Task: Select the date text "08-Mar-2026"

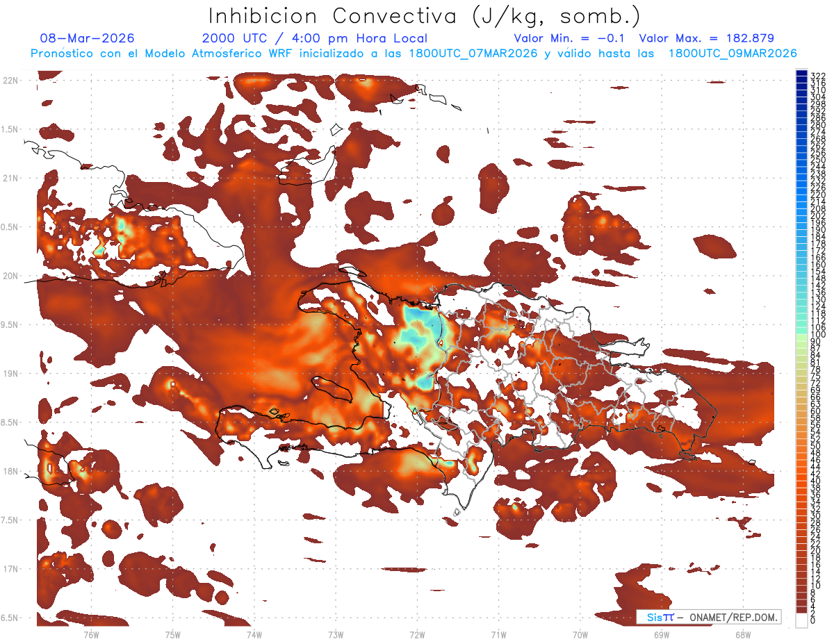Action: pos(87,38)
